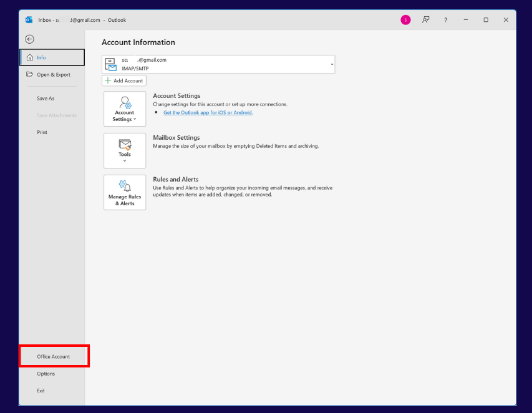Click Exit to quit Outlook

click(41, 391)
